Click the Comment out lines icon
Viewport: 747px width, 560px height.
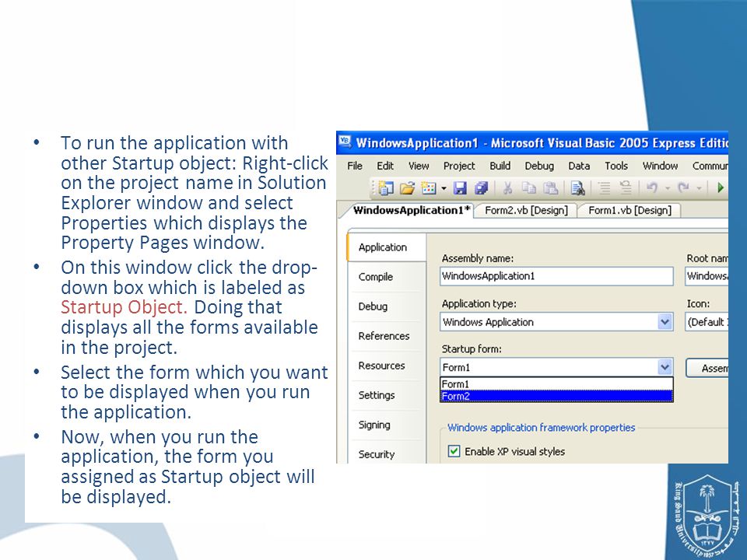point(605,188)
